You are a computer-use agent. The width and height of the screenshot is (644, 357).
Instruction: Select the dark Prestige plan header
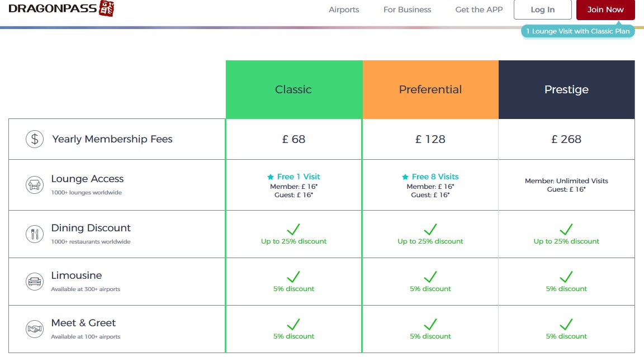pyautogui.click(x=566, y=89)
